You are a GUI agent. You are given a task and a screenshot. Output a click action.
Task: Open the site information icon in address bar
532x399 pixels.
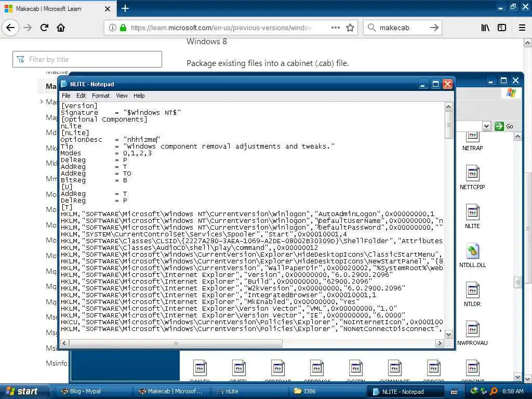[113, 28]
